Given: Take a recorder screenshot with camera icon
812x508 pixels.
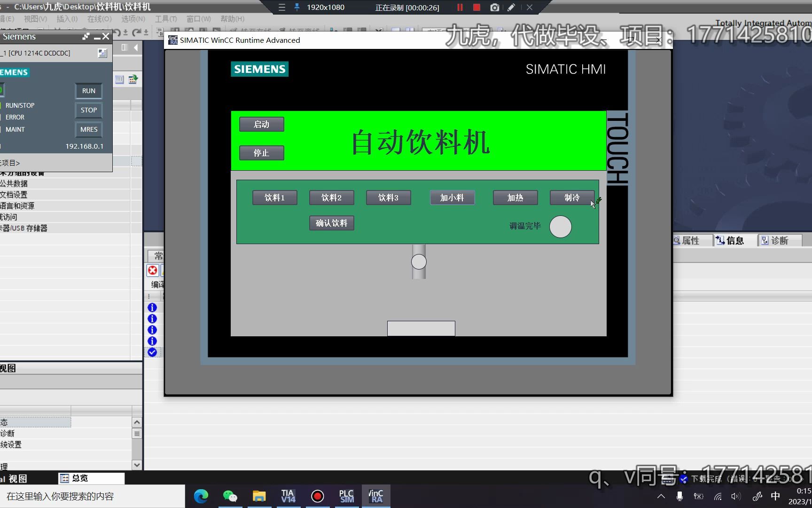Looking at the screenshot, I should (494, 8).
